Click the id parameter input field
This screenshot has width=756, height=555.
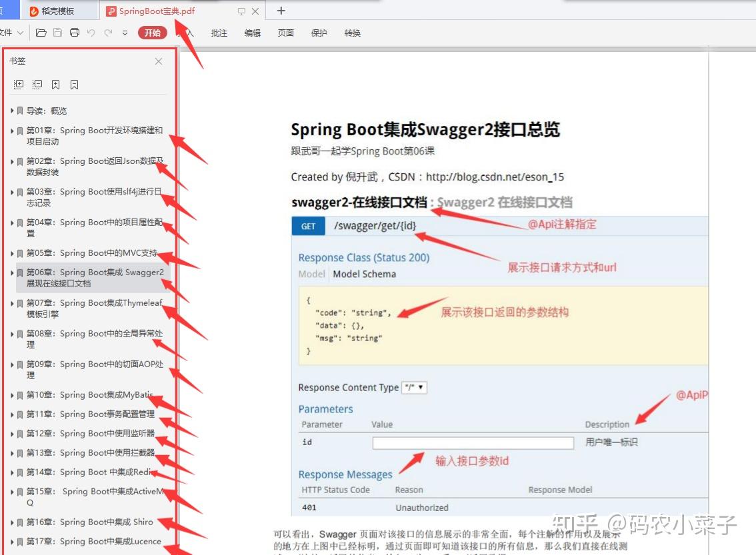click(473, 442)
